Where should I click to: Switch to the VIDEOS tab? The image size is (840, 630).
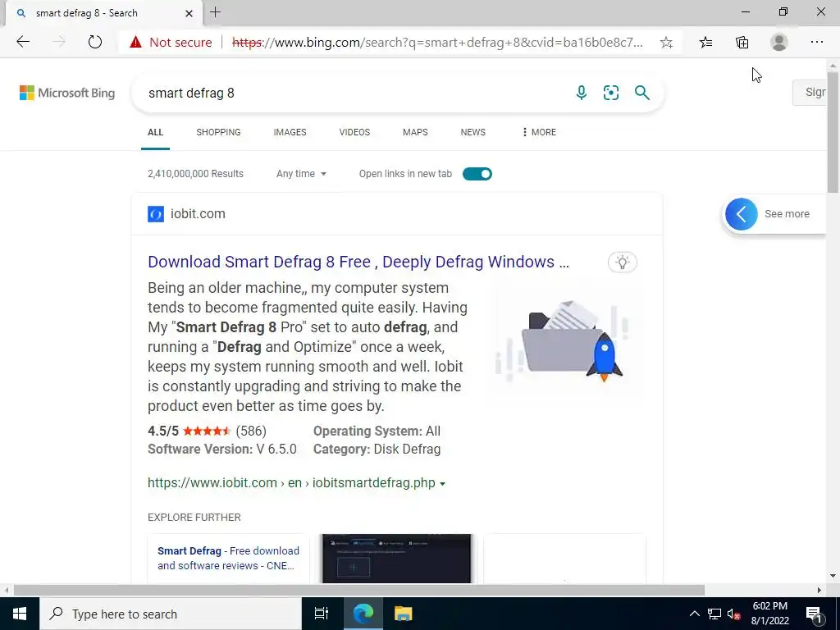354,132
